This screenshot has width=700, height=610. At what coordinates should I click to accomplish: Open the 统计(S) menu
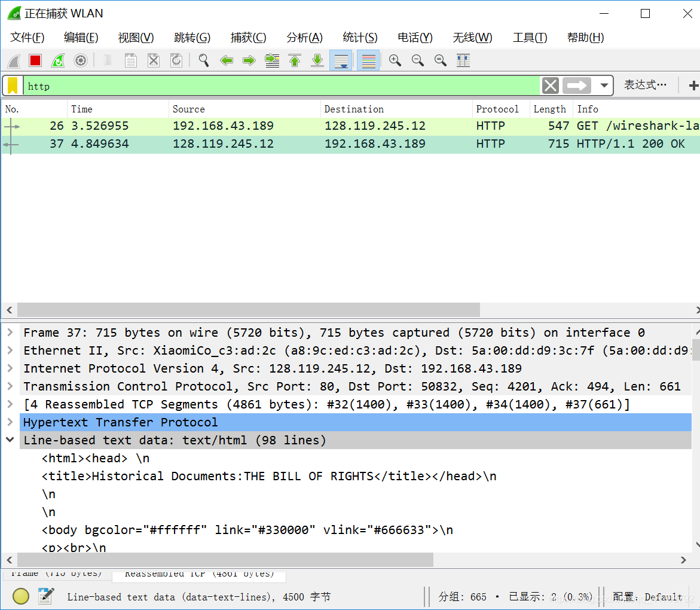pos(360,38)
